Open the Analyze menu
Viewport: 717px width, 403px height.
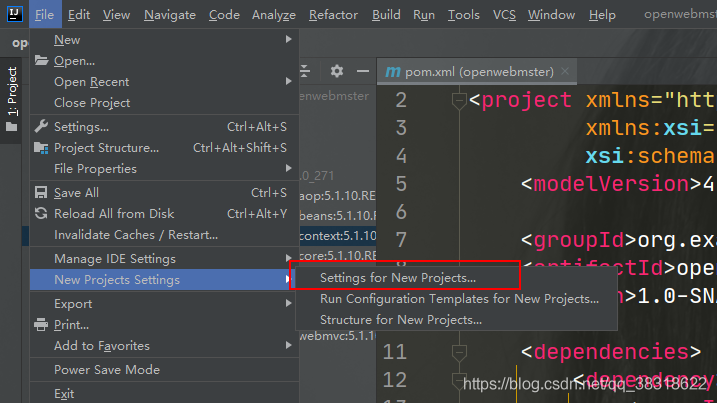pos(273,15)
